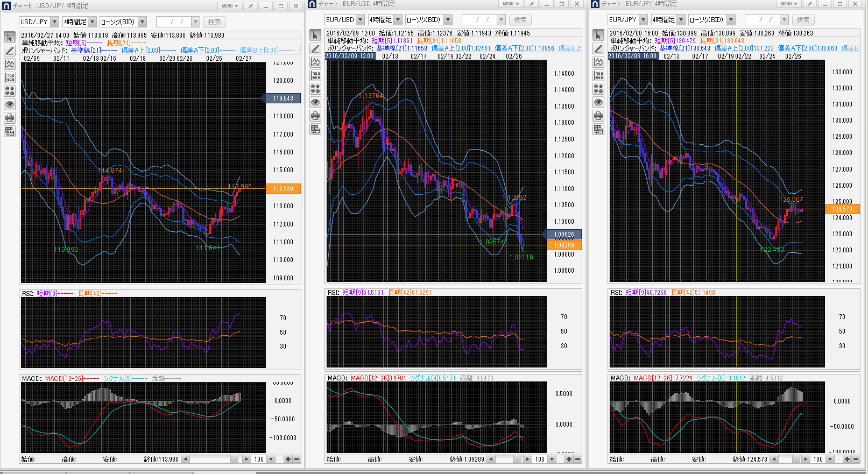This screenshot has width=868, height=474.
Task: Pin the USD/JPY chart window
Action: [250, 6]
